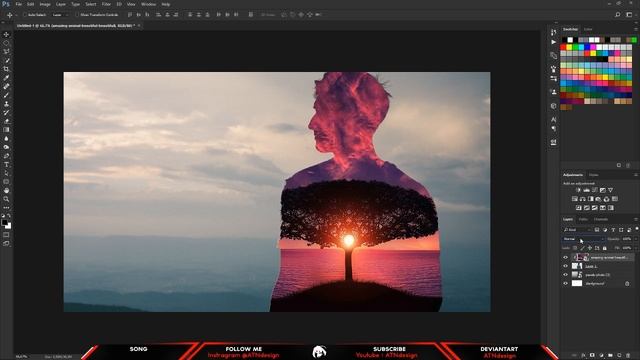Image resolution: width=640 pixels, height=360 pixels.
Task: Add a Curves adjustment
Action: pos(595,190)
